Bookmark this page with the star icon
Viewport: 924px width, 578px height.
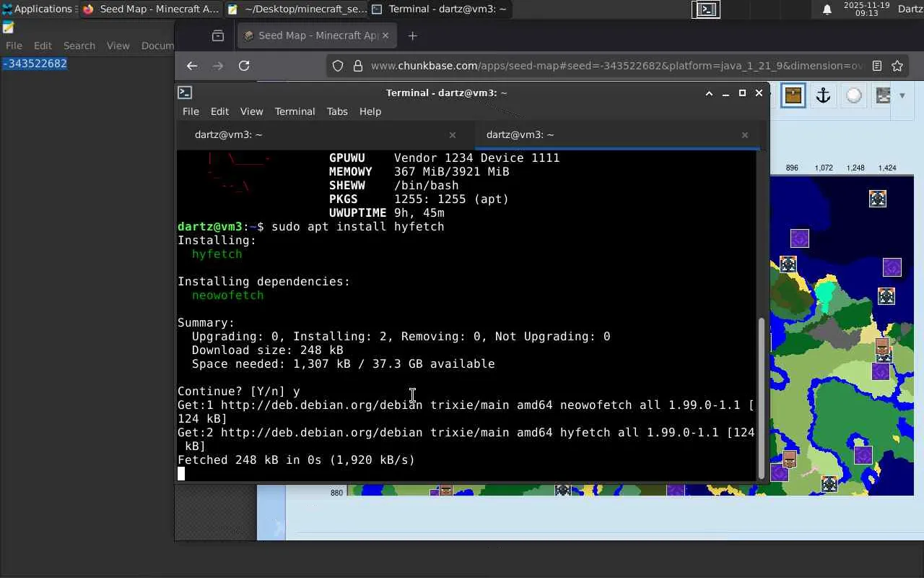click(x=897, y=66)
